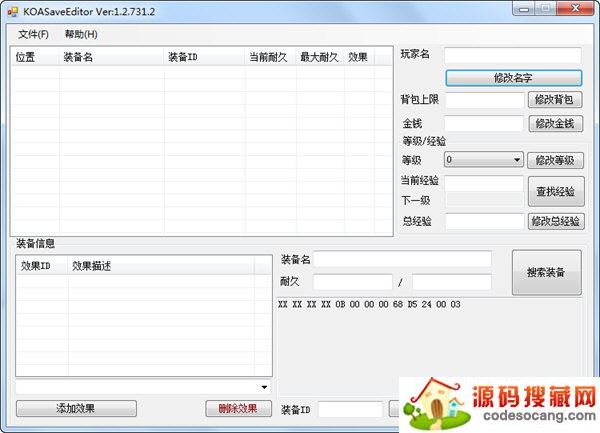Click the 效果描述 column header
600x433 pixels.
(161, 265)
